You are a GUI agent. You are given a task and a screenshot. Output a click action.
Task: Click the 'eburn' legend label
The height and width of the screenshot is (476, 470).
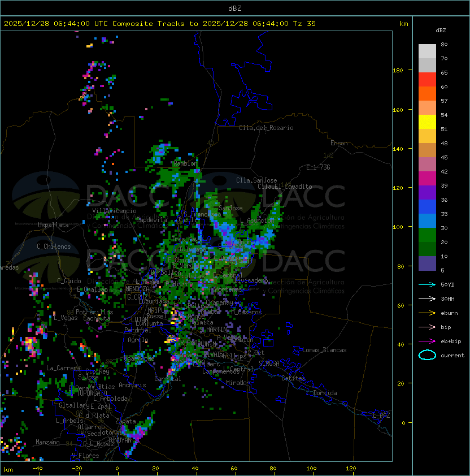[x=449, y=313]
